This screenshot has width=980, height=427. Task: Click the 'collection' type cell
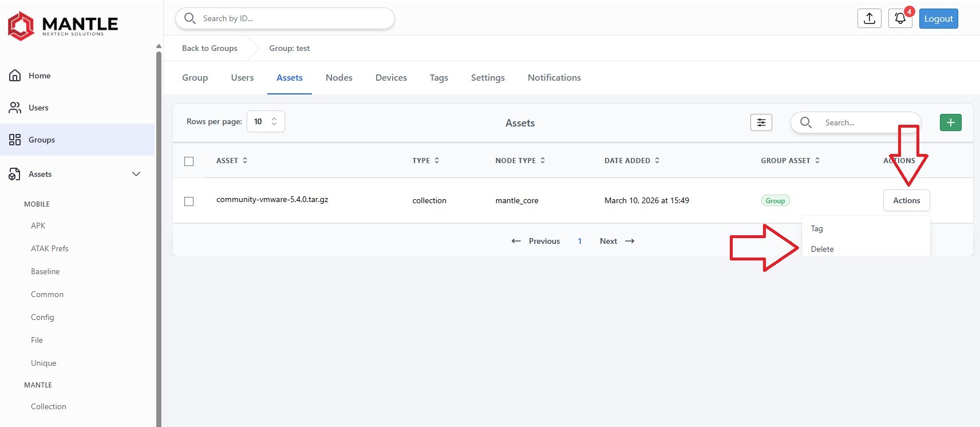[x=429, y=200]
